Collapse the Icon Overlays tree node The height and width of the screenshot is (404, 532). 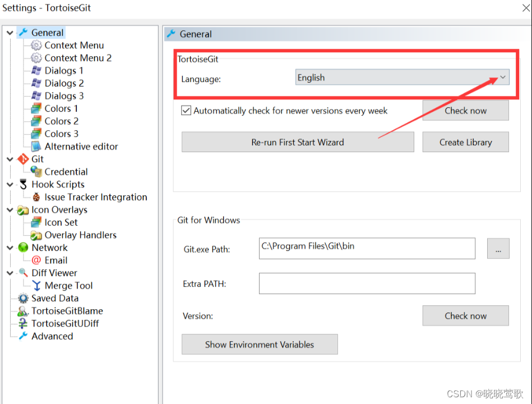[x=10, y=210]
